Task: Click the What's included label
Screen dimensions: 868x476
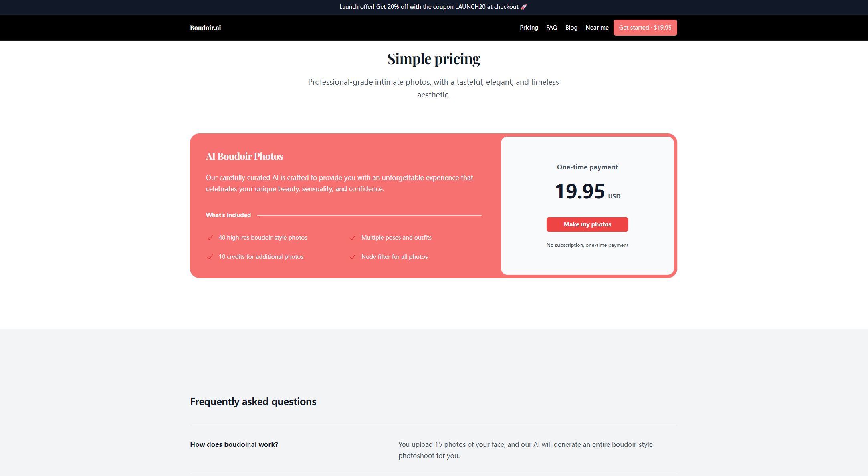Action: (228, 215)
